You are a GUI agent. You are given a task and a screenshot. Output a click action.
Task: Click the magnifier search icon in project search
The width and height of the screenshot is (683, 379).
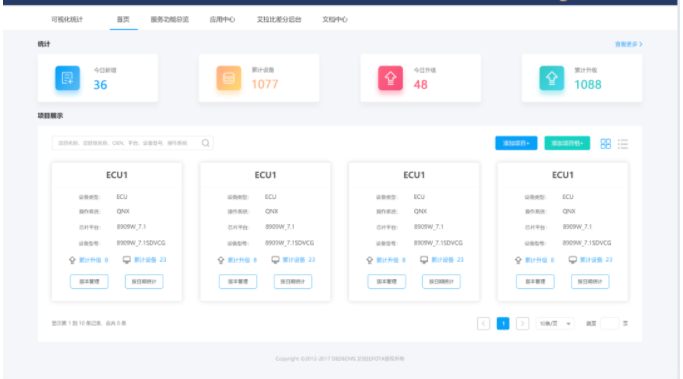[206, 143]
